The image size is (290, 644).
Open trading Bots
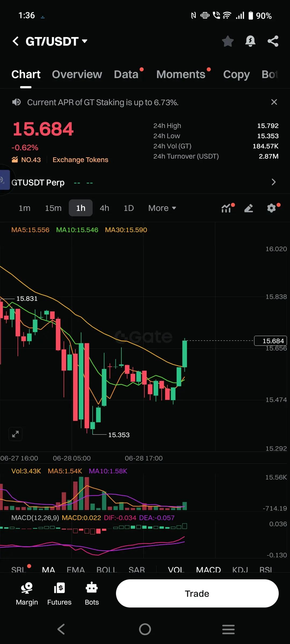[92, 594]
